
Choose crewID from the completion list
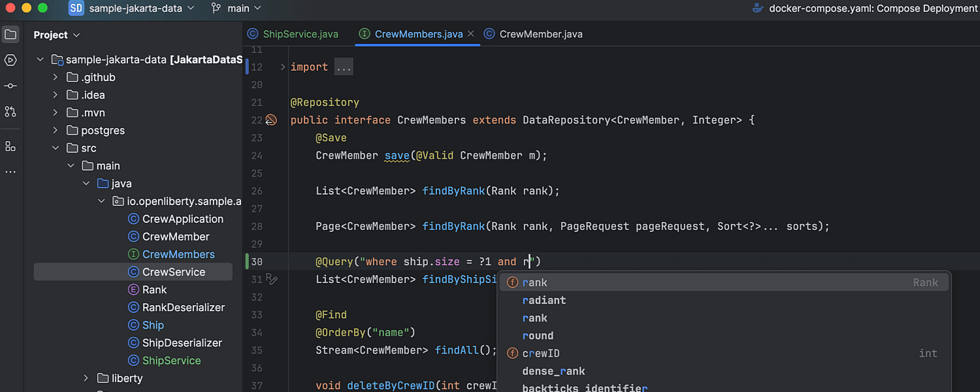[x=540, y=353]
